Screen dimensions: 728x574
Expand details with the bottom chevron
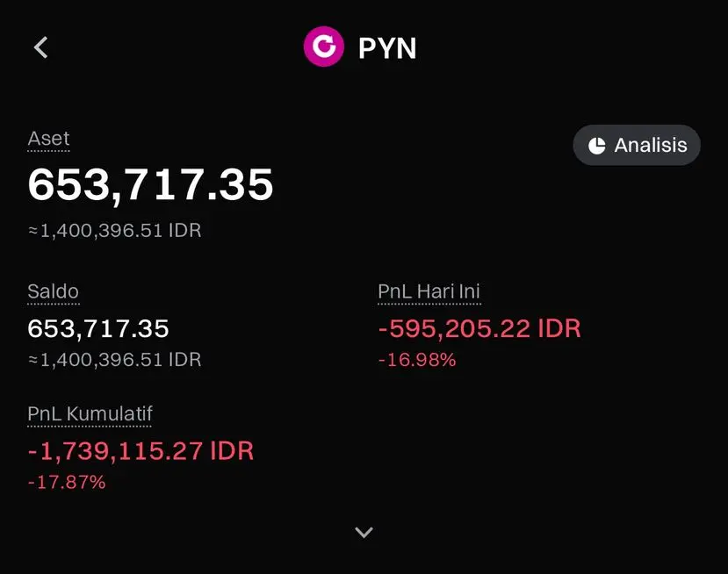tap(364, 532)
